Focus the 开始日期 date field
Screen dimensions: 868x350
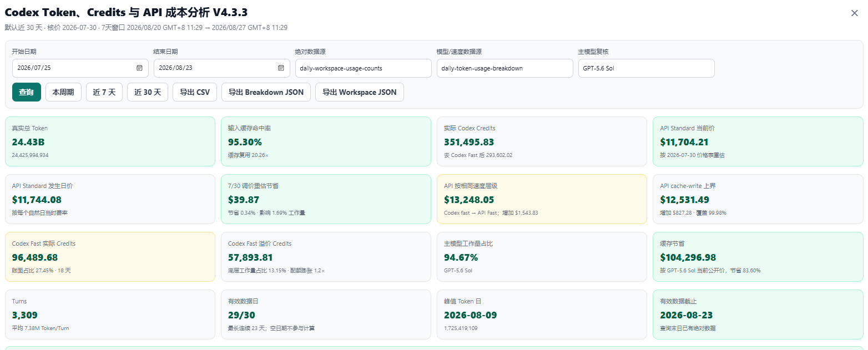point(80,68)
